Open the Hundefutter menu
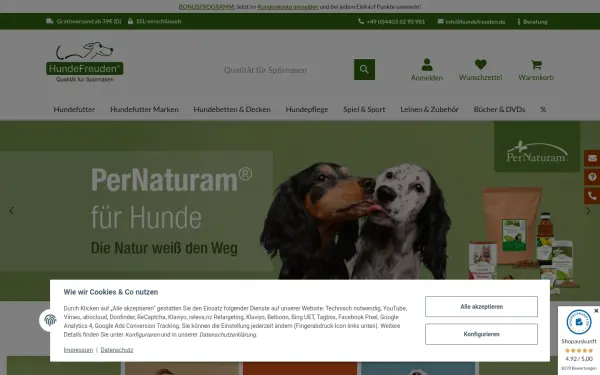 click(74, 109)
